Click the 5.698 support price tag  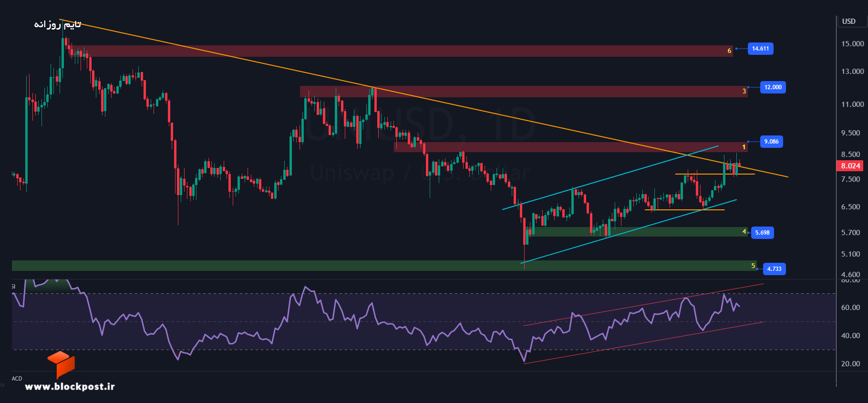(x=762, y=233)
